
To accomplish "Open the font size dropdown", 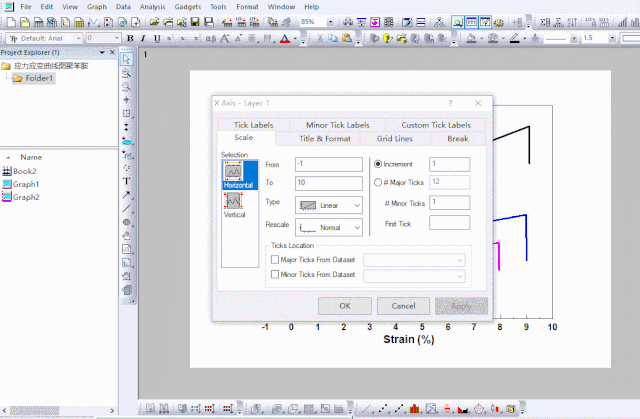I will [x=117, y=39].
